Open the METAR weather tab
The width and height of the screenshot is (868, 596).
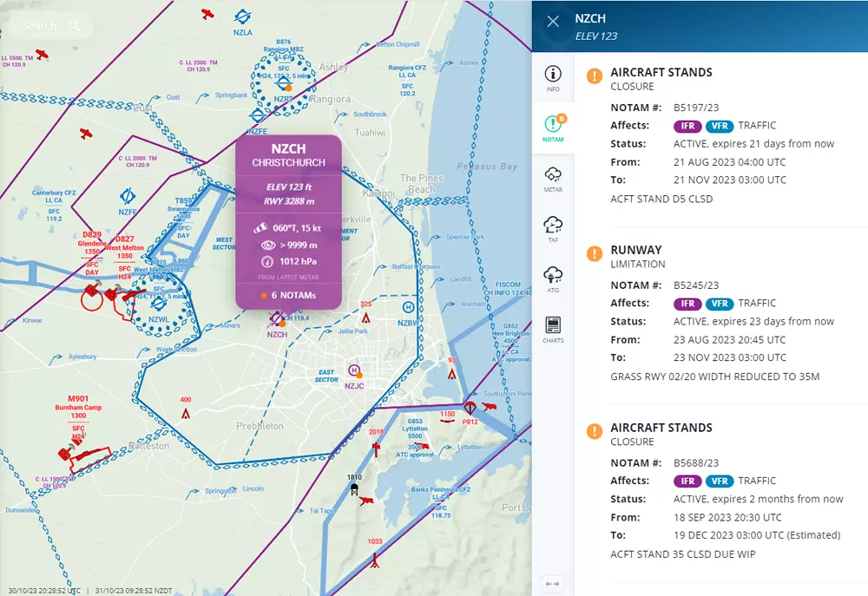pyautogui.click(x=553, y=178)
